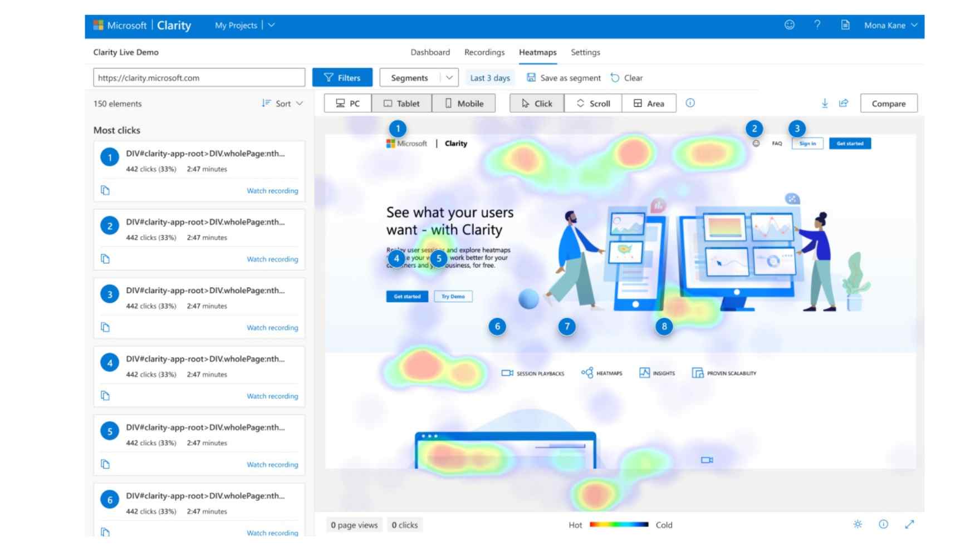
Task: Click the brightness sun icon at bottom
Action: click(857, 524)
